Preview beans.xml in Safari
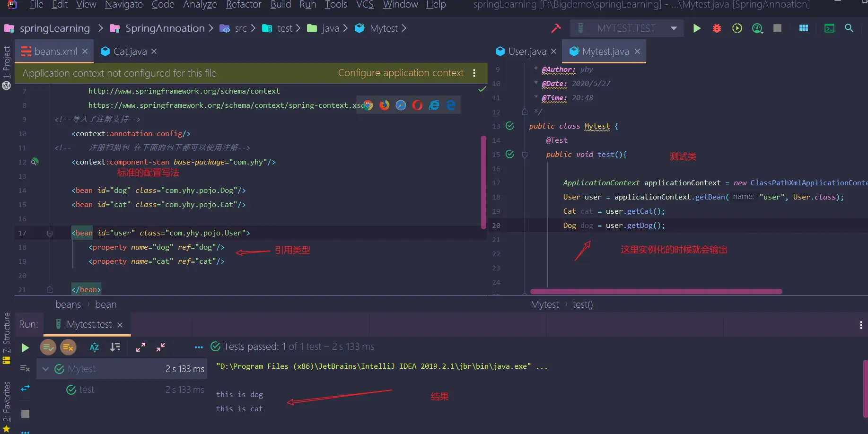 pos(401,105)
